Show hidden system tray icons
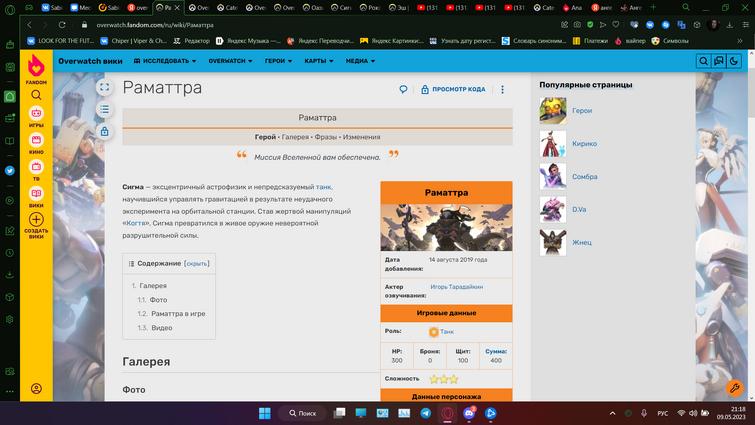This screenshot has width=755, height=425. click(x=612, y=413)
